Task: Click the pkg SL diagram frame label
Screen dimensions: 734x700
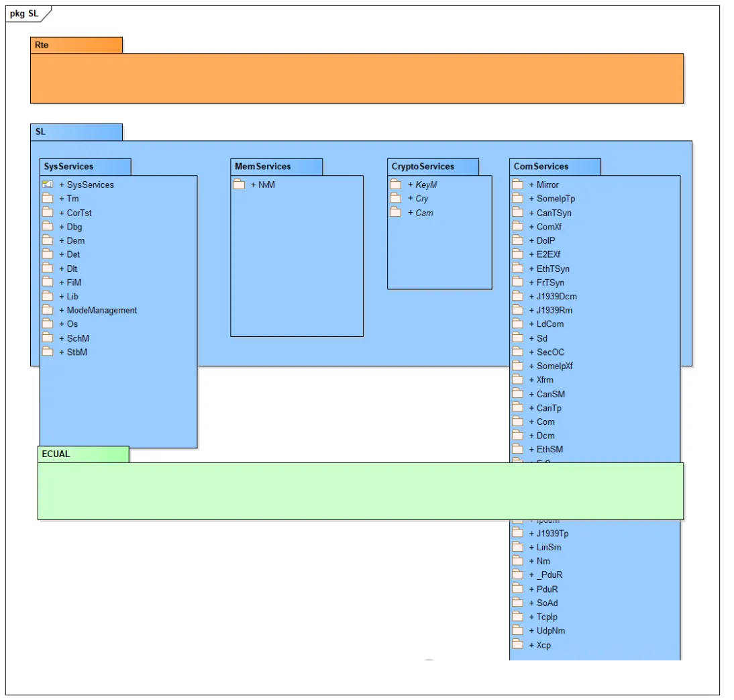Action: [25, 13]
